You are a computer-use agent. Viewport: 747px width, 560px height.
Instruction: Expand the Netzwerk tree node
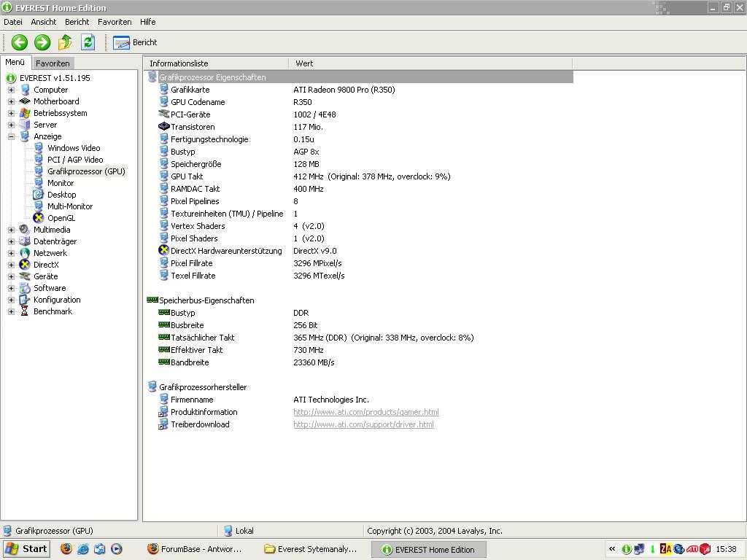click(11, 253)
